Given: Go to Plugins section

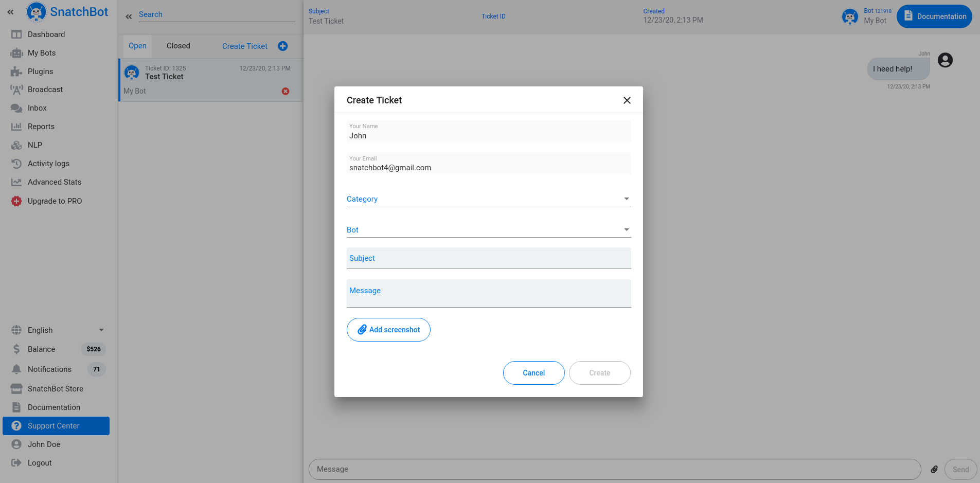Looking at the screenshot, I should coord(40,71).
